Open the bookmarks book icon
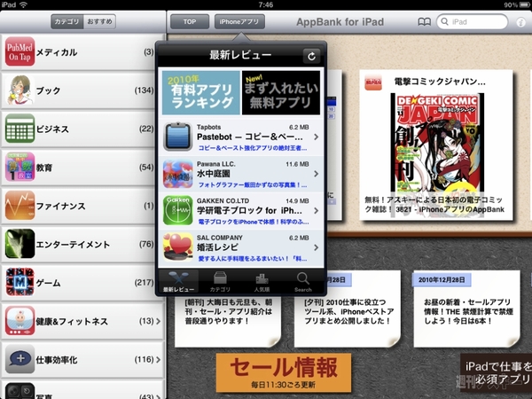This screenshot has height=399, width=532. point(424,22)
